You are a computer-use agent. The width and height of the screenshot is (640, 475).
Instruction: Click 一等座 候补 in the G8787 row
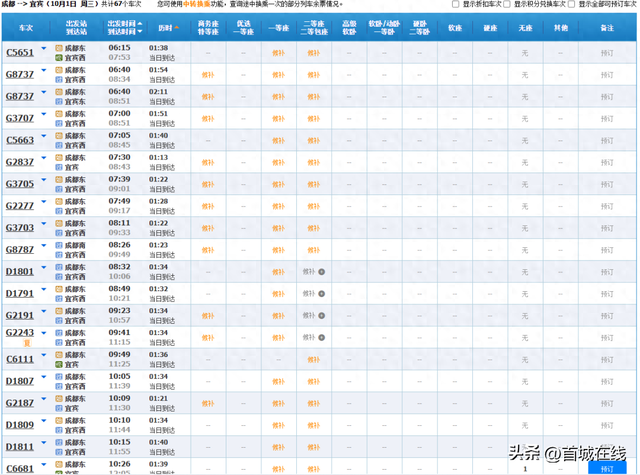(x=278, y=250)
